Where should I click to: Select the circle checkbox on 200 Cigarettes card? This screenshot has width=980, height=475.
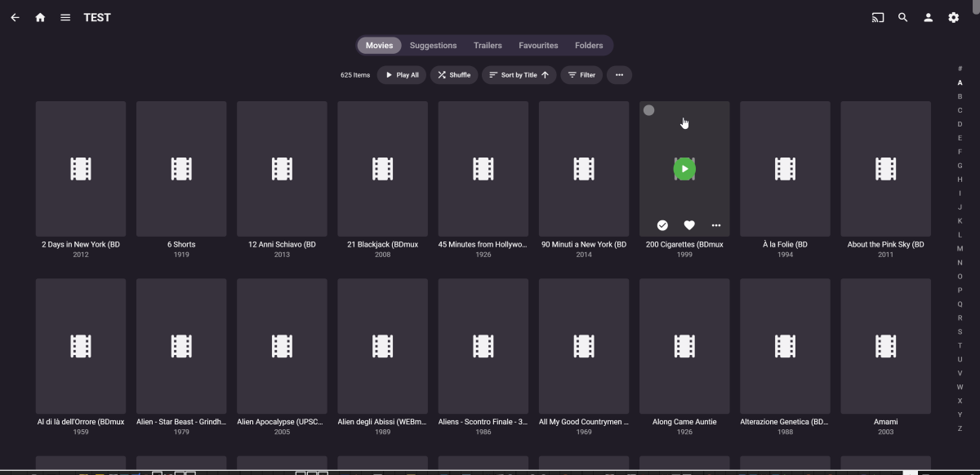pos(648,109)
